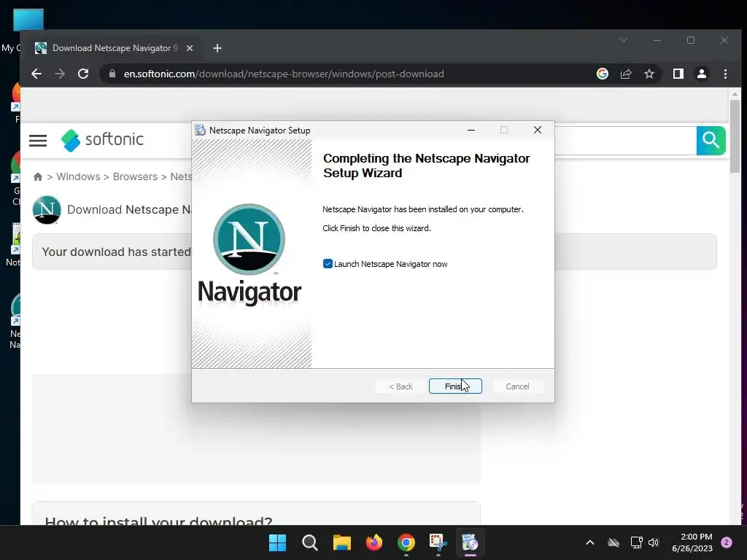Bookmark this tab with the star icon
Viewport: 747px width, 560px height.
(649, 74)
